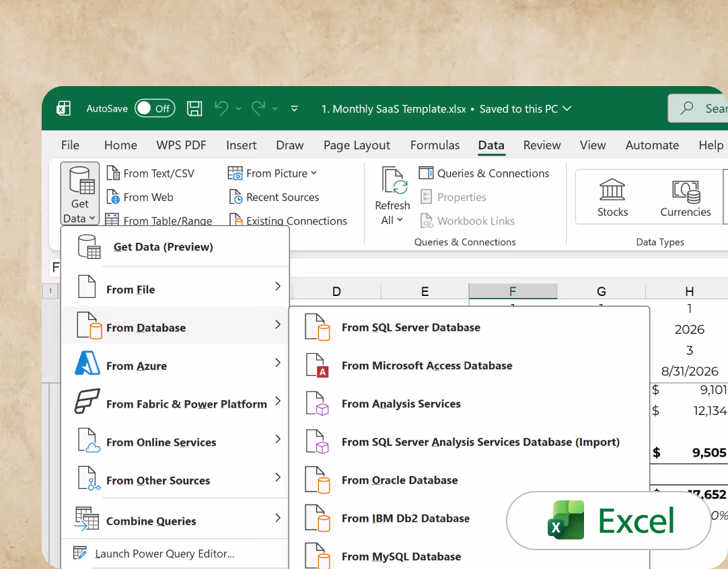Choose Get Data (Preview) menu item

point(175,247)
